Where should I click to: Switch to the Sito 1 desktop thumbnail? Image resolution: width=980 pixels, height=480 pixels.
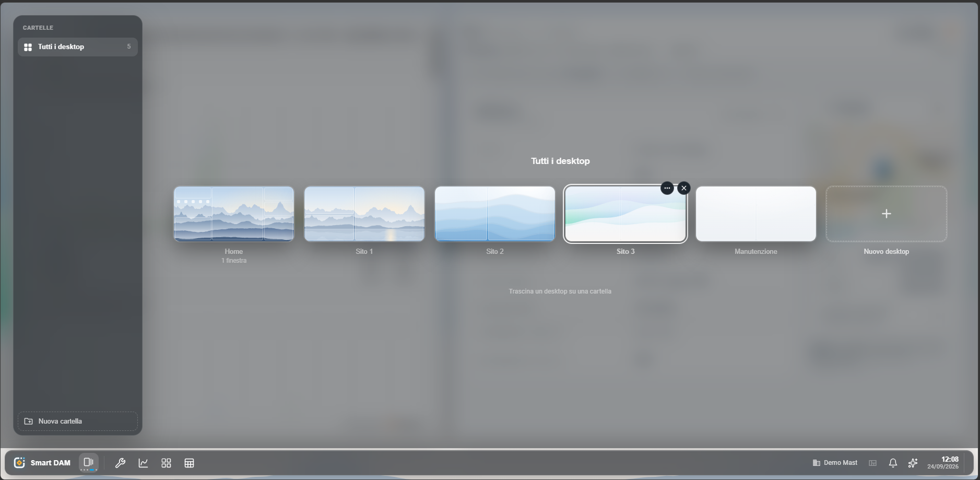pos(364,214)
